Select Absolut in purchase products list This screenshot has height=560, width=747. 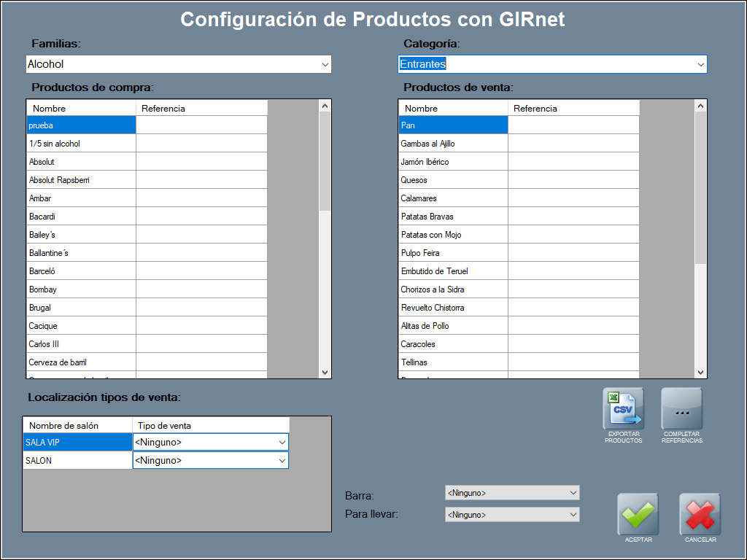point(80,162)
